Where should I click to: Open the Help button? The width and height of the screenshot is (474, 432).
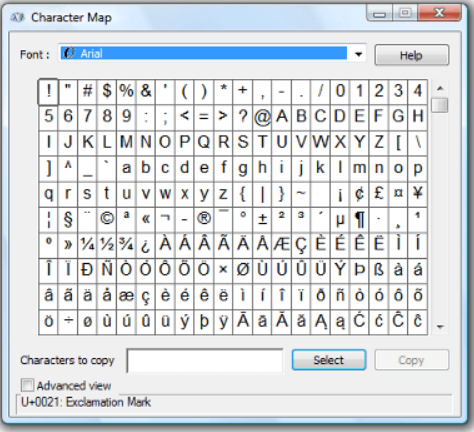click(412, 55)
